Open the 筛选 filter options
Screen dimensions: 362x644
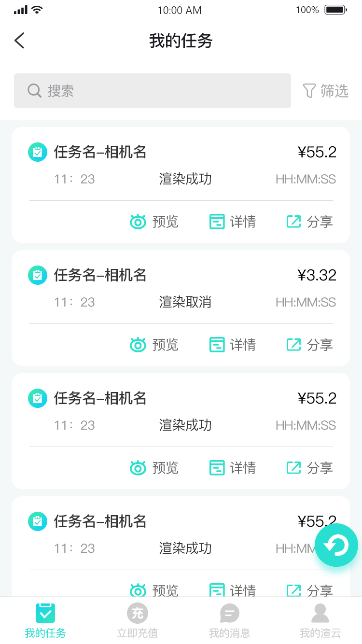coord(325,91)
